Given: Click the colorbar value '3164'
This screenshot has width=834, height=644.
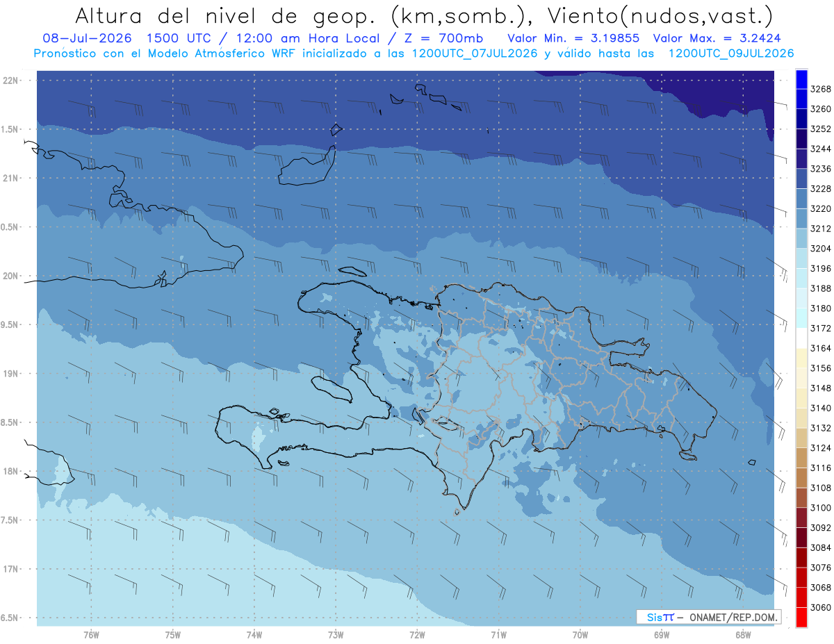Looking at the screenshot, I should (x=821, y=348).
